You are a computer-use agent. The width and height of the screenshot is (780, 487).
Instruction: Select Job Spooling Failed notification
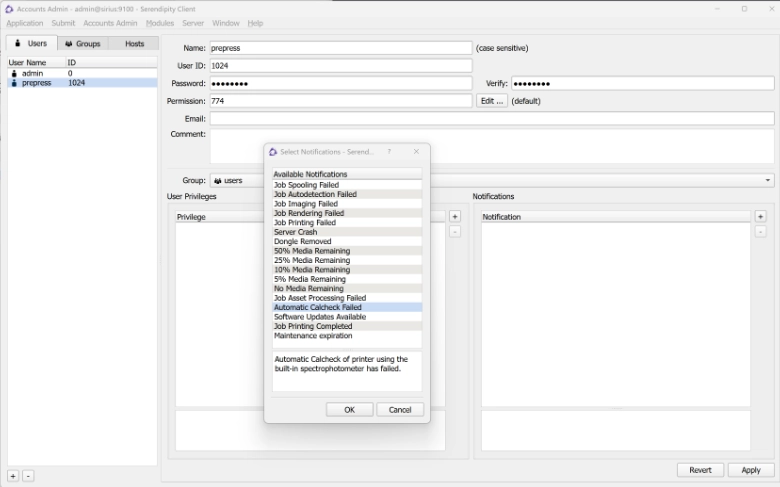pos(347,185)
